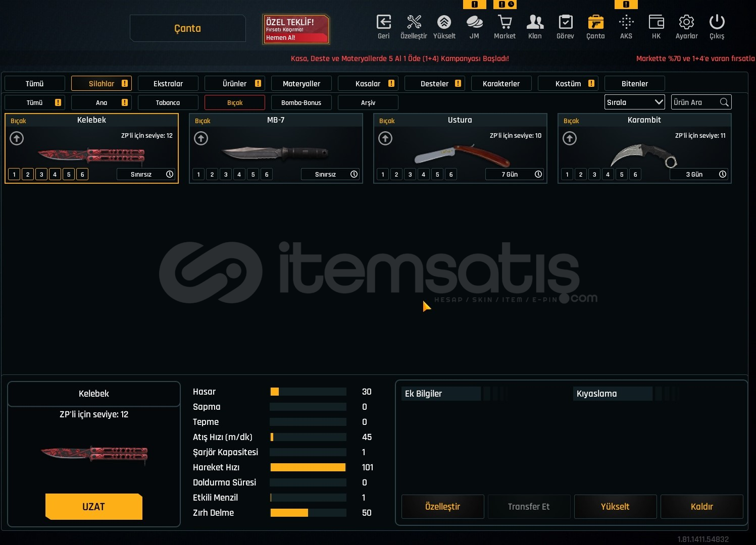Click the Çıkış power icon
756x545 pixels.
click(717, 23)
